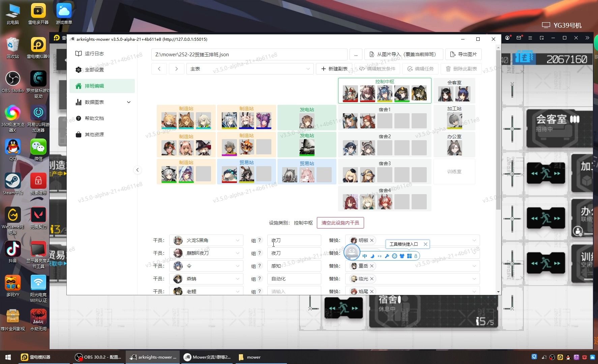This screenshot has width=598, height=364.
Task: Click 清空此设施内干员 button
Action: [x=340, y=223]
